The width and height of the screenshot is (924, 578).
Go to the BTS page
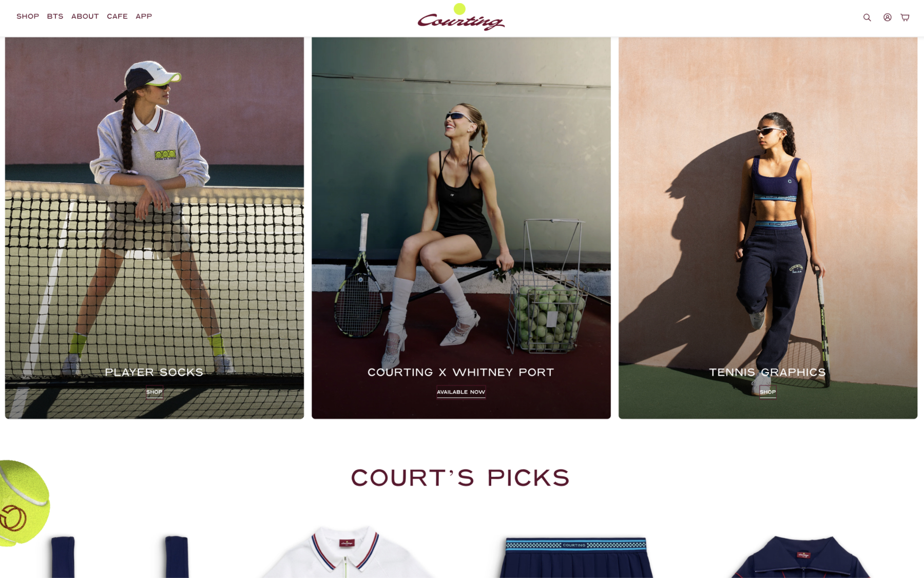pos(55,16)
